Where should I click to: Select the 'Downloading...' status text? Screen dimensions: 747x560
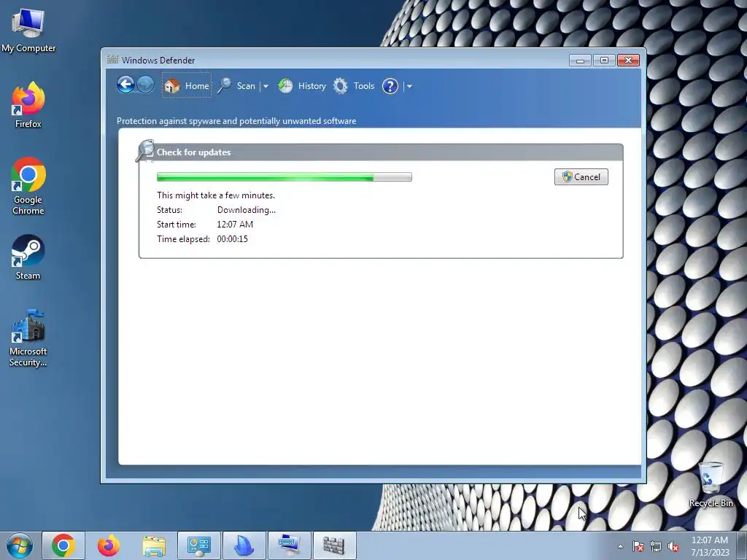247,210
